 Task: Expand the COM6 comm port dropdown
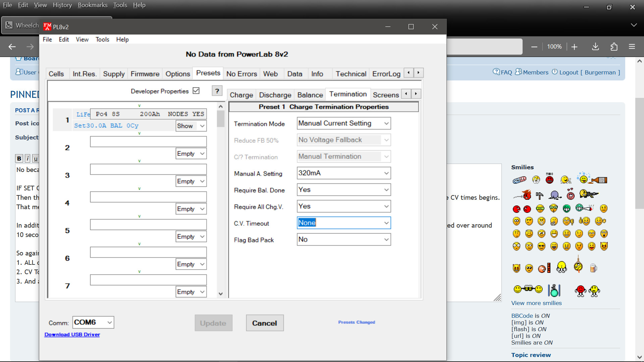tap(109, 322)
